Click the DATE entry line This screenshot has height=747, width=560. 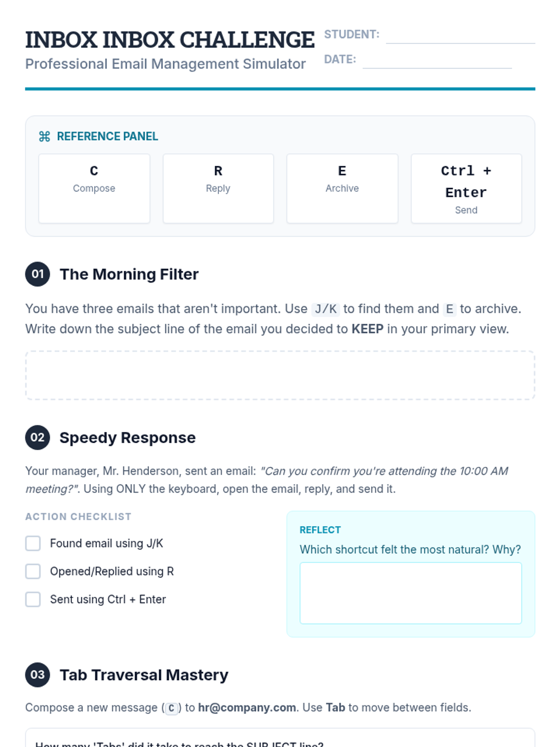(437, 61)
